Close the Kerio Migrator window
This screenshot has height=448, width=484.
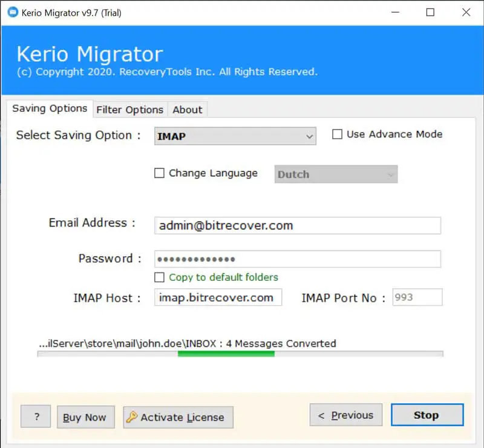466,12
